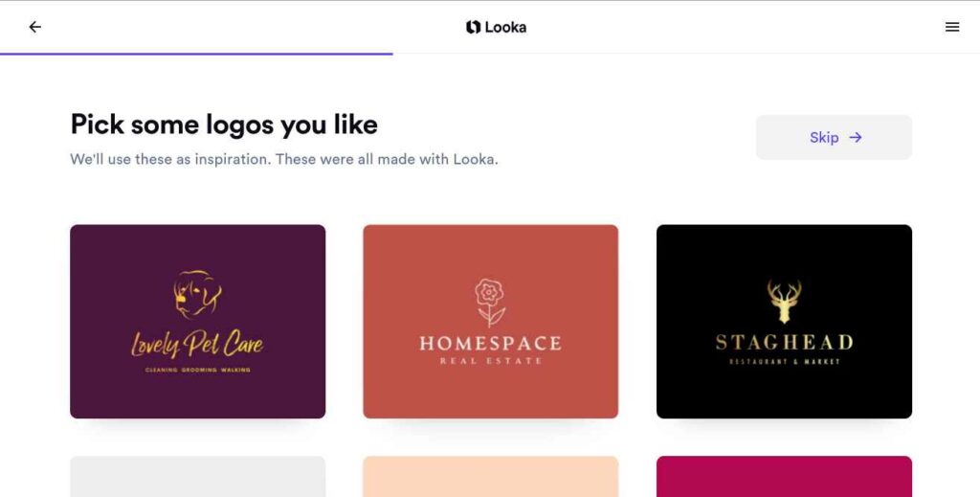
Task: Pick the Staghead Restaurant & Market card
Action: [x=784, y=322]
